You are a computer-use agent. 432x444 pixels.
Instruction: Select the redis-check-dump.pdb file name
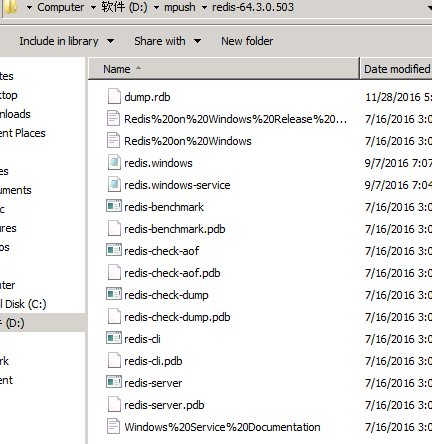[177, 317]
